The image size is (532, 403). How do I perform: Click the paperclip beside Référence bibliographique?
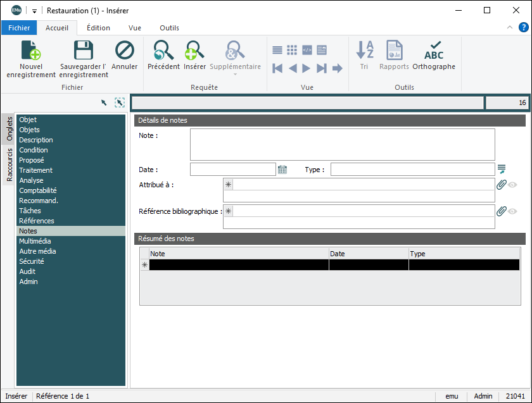501,211
